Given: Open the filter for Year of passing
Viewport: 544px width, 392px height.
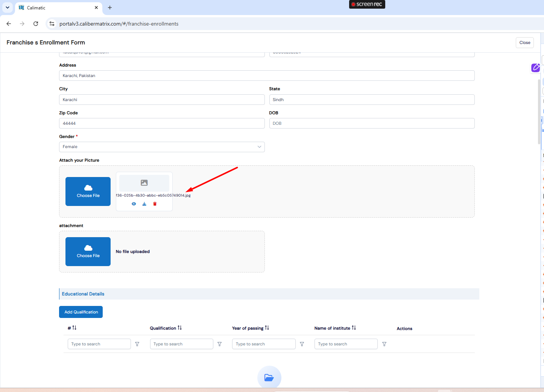Looking at the screenshot, I should [302, 344].
